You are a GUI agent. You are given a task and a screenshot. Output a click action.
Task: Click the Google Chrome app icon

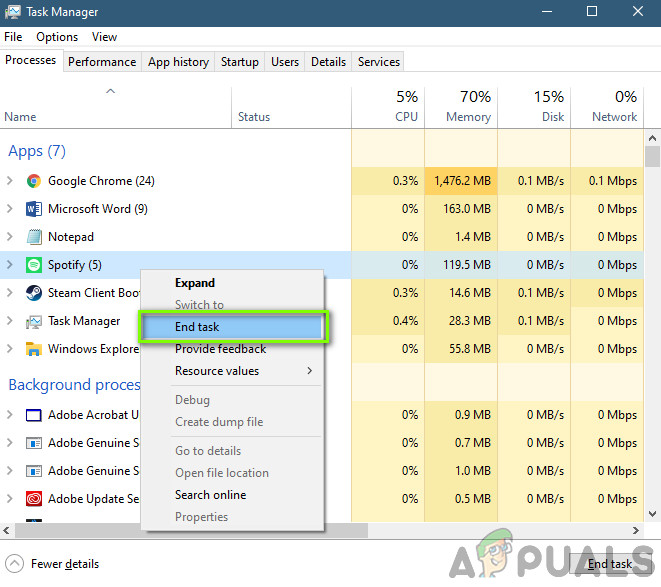[x=33, y=181]
